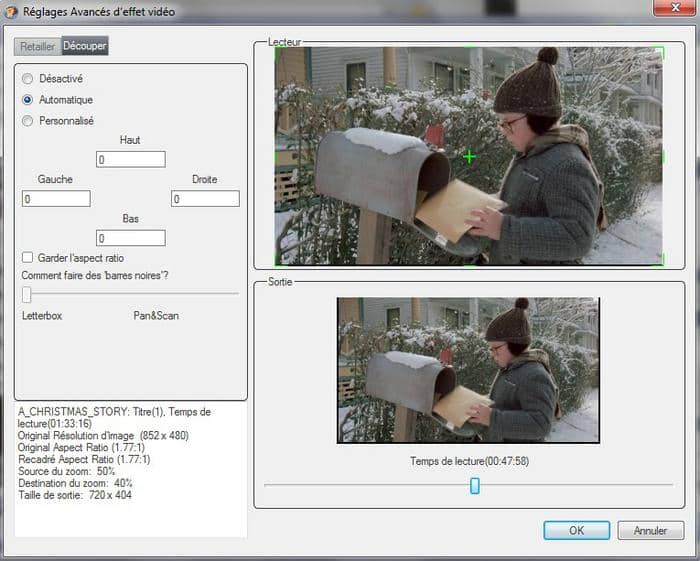Click the 'Taille de sortie: 720 x 404' text
The height and width of the screenshot is (561, 700).
pyautogui.click(x=75, y=495)
